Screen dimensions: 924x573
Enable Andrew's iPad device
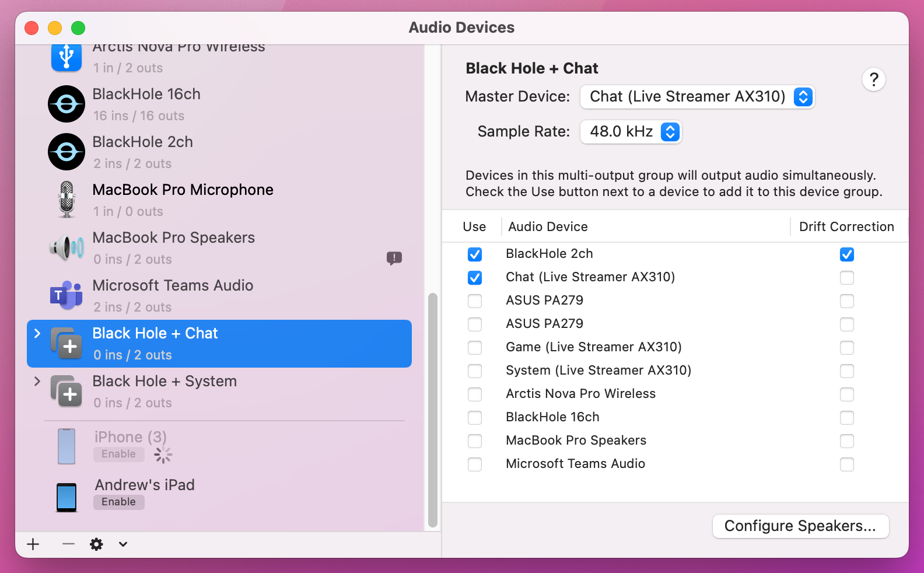pos(118,502)
